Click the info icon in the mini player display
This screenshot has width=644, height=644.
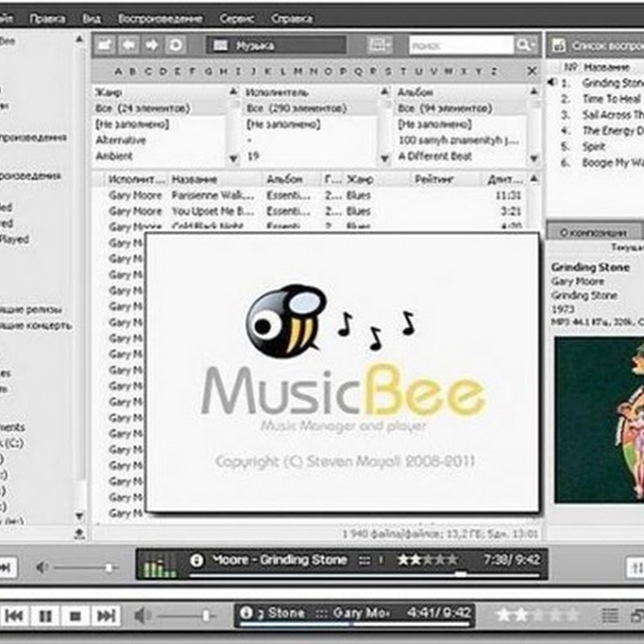(246, 613)
